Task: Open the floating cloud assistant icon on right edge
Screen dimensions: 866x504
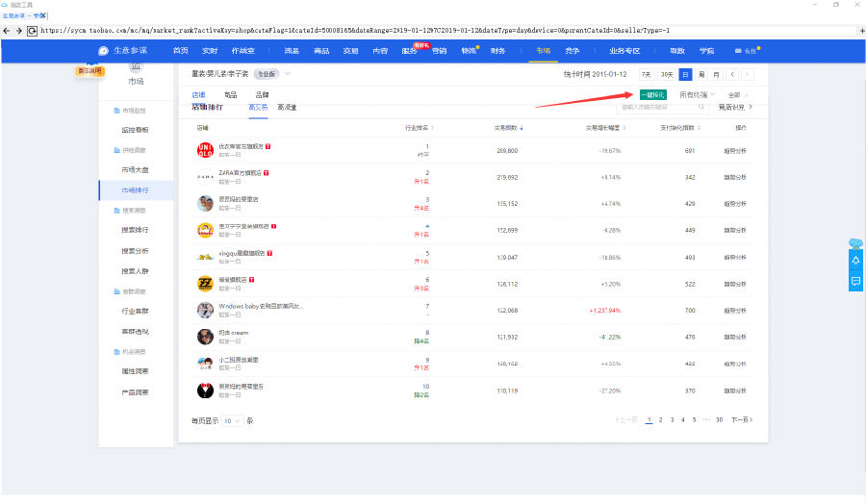Action: point(855,243)
